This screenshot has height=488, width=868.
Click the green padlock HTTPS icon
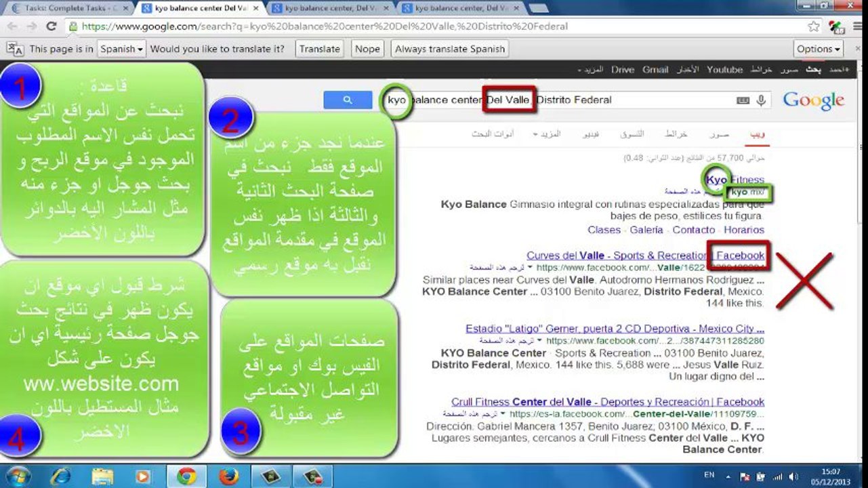pos(73,26)
